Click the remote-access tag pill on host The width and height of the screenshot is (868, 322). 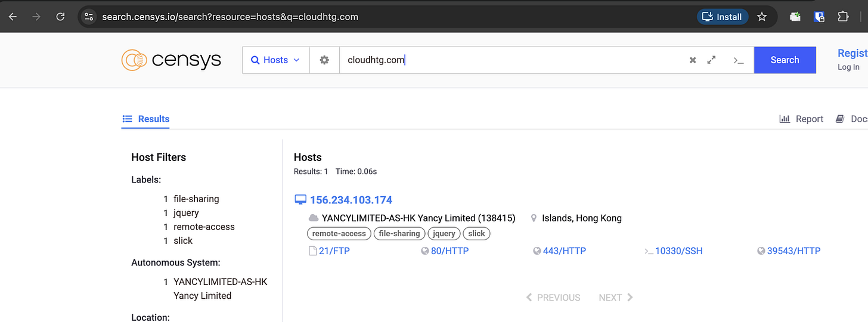point(339,234)
